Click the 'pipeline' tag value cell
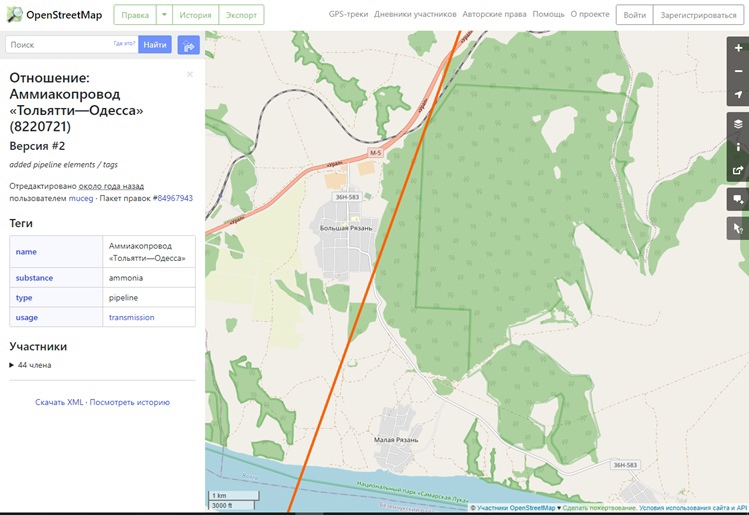The image size is (749, 515). click(x=149, y=298)
